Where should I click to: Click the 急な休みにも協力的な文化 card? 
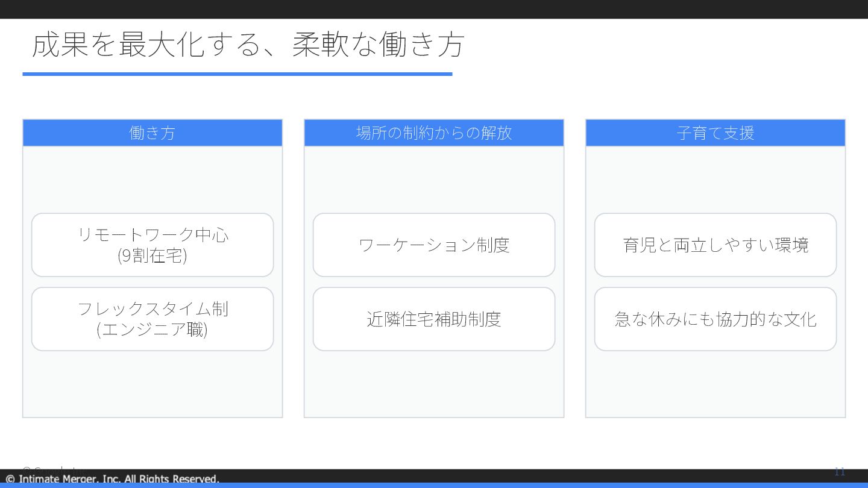715,319
